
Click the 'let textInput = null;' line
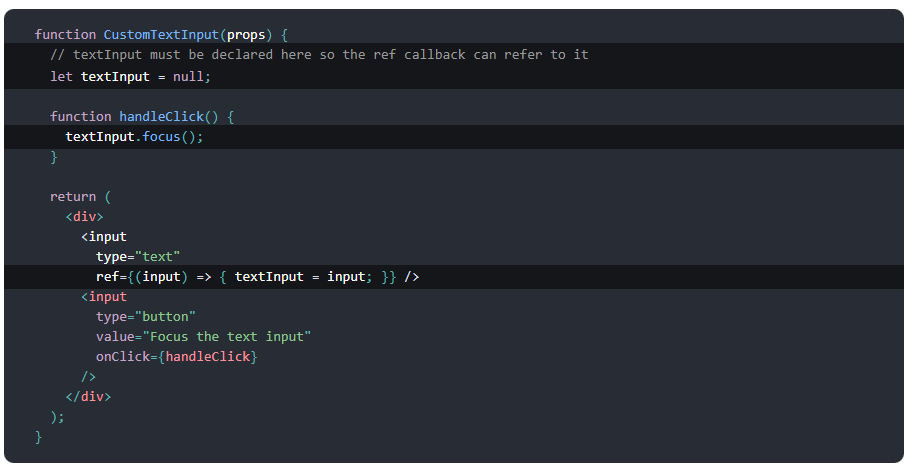(130, 77)
